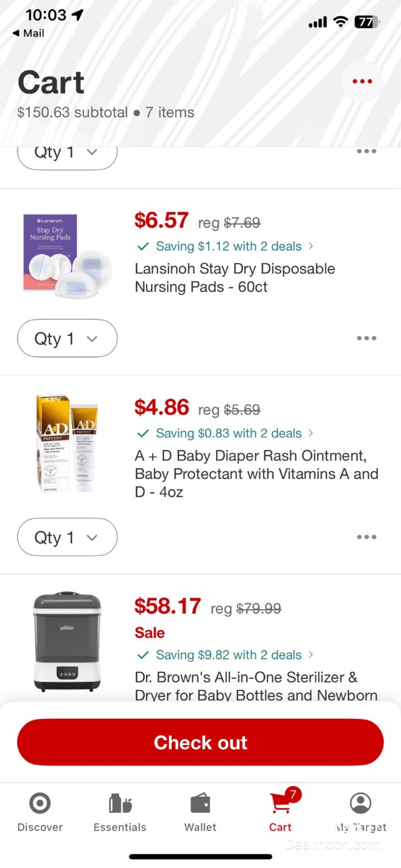Expand Qty dropdown for A+D Ointment
The width and height of the screenshot is (401, 868).
pyautogui.click(x=67, y=537)
